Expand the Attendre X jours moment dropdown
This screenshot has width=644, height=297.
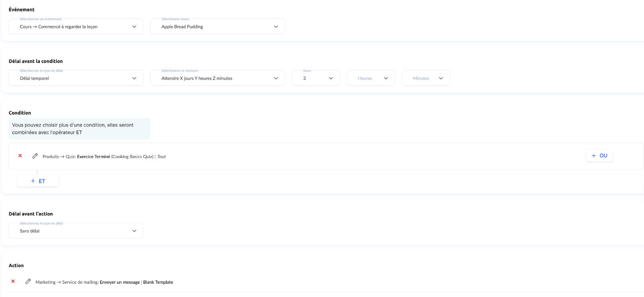tap(217, 78)
